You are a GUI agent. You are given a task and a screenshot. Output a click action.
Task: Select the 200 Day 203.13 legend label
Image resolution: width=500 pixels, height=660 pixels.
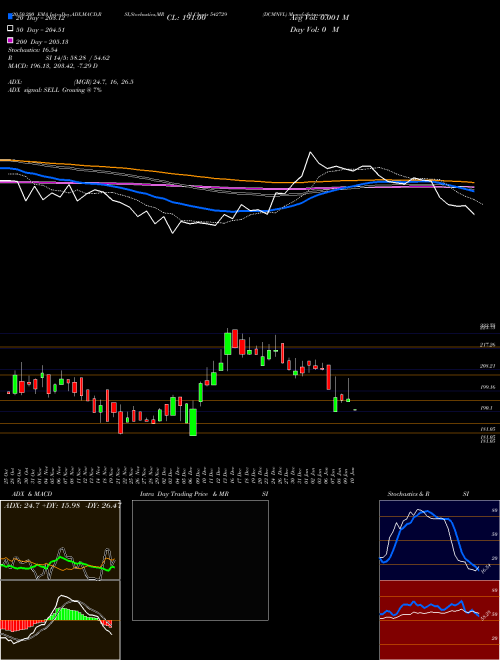[x=42, y=42]
